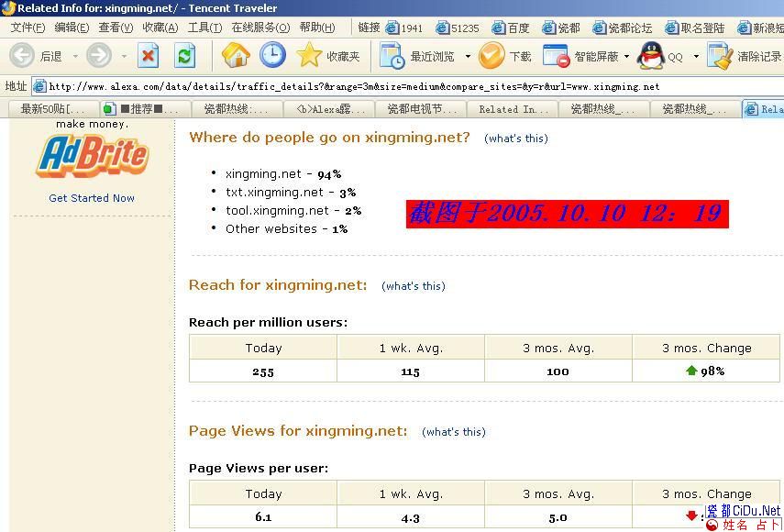Image resolution: width=784 pixels, height=532 pixels.
Task: Click the Forward arrow button
Action: [98, 56]
